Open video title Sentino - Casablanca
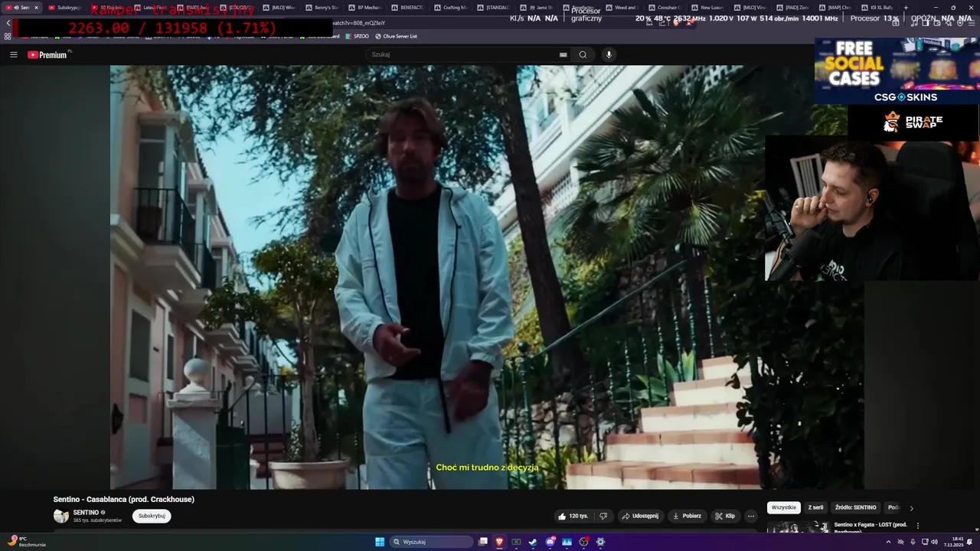 [x=123, y=499]
